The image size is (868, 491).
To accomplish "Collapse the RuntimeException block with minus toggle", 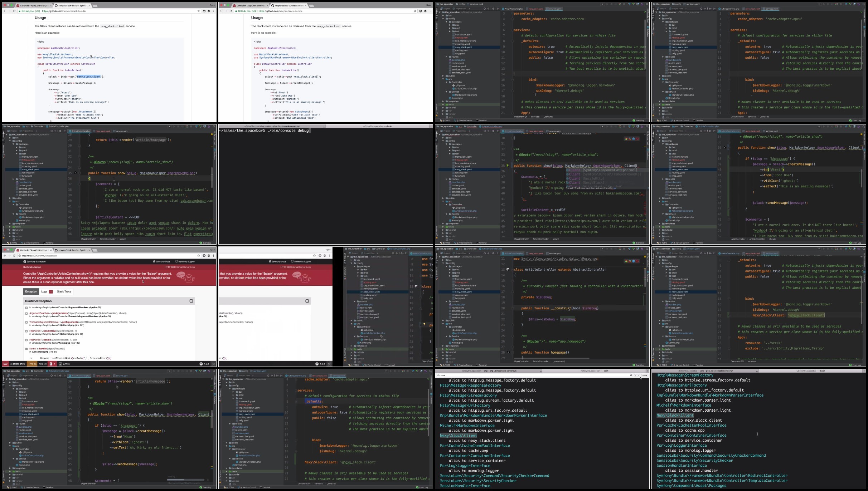I will pyautogui.click(x=191, y=301).
